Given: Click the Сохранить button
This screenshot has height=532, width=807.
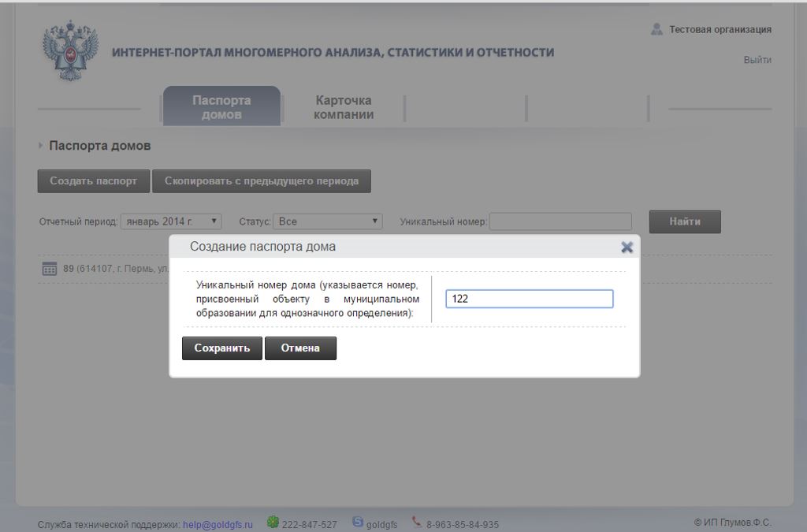Looking at the screenshot, I should (x=221, y=348).
